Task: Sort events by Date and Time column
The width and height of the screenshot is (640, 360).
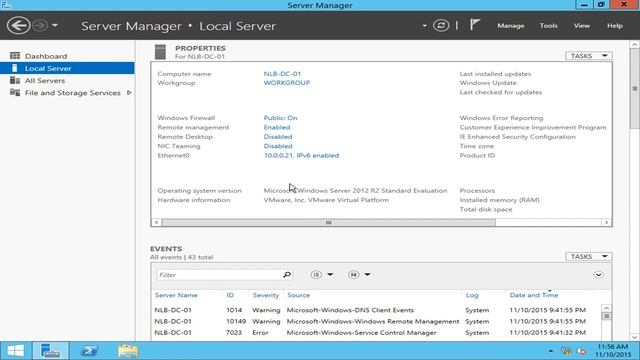Action: (x=534, y=295)
